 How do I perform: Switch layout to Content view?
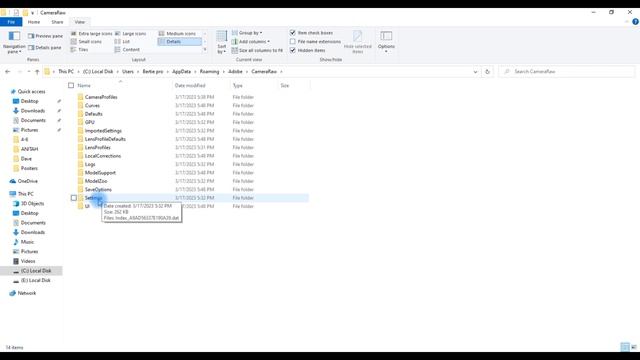[127, 50]
